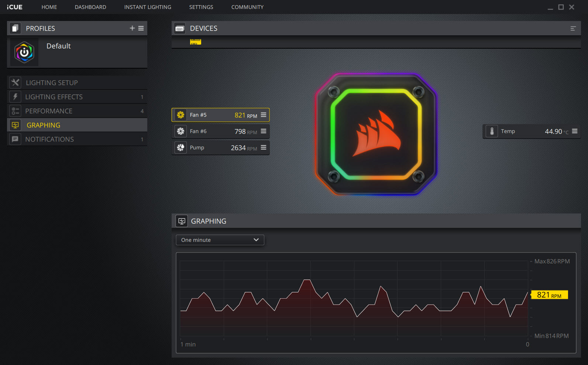Image resolution: width=588 pixels, height=365 pixels.
Task: Open the SETTINGS tab
Action: pos(201,7)
